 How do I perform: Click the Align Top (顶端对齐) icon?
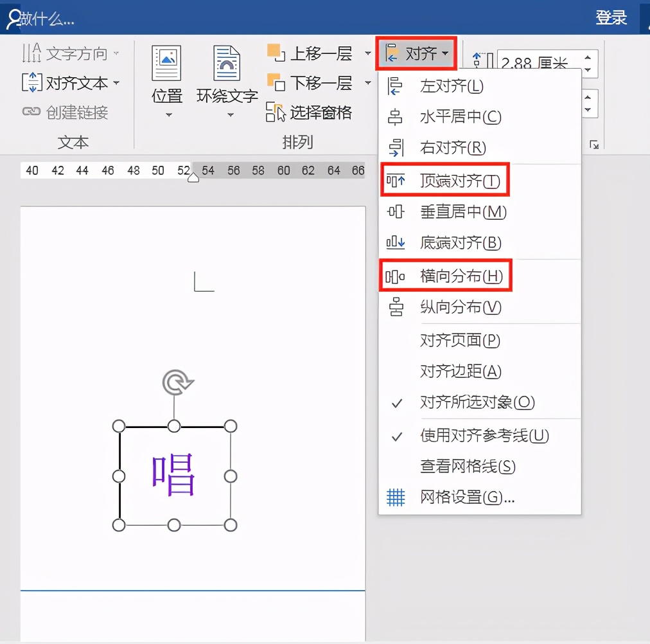click(396, 181)
